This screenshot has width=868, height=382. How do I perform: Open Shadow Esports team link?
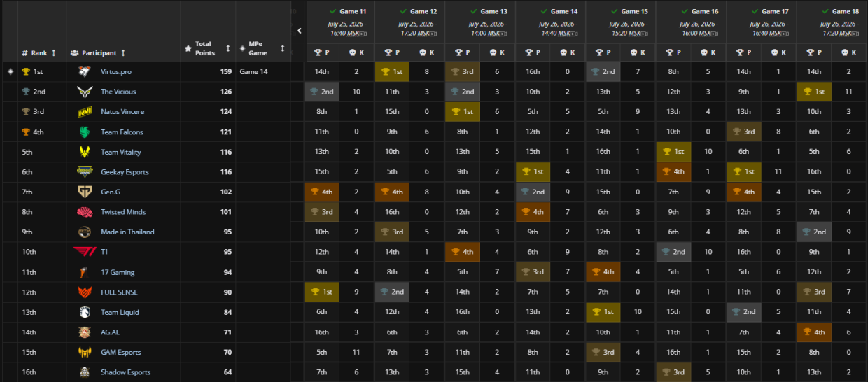click(125, 372)
